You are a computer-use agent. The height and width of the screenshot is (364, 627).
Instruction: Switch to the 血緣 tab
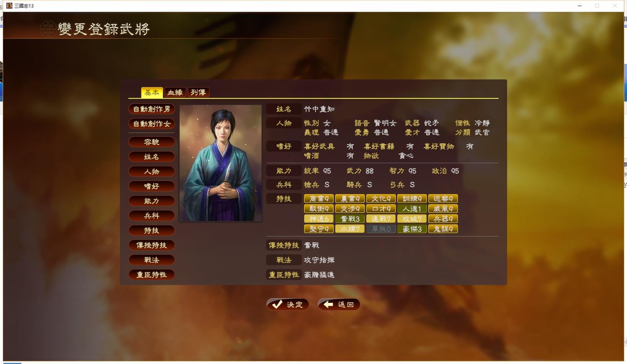pyautogui.click(x=175, y=92)
